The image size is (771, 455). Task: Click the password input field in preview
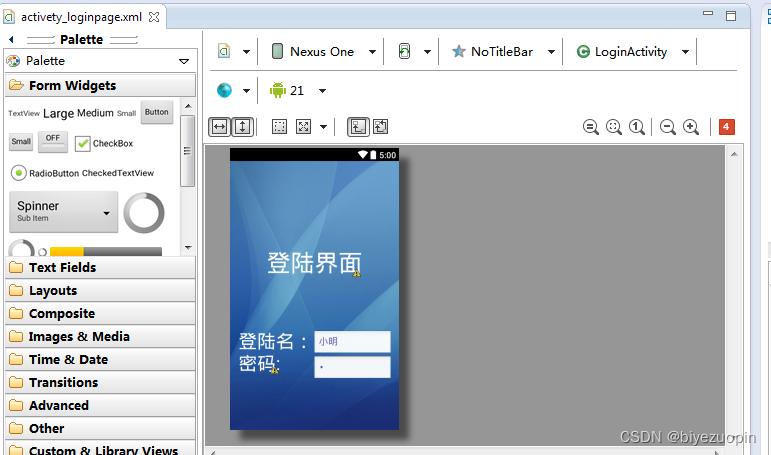353,367
